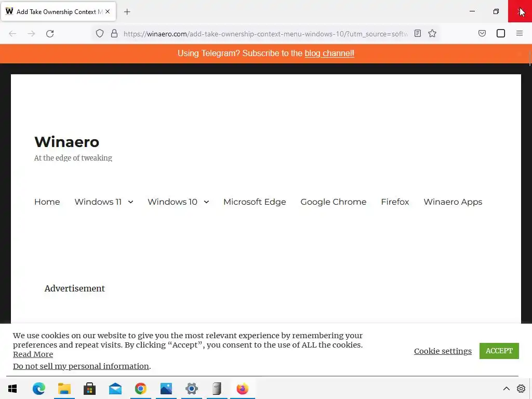Launch Microsoft Edge from the taskbar
This screenshot has width=532, height=399.
pyautogui.click(x=38, y=389)
